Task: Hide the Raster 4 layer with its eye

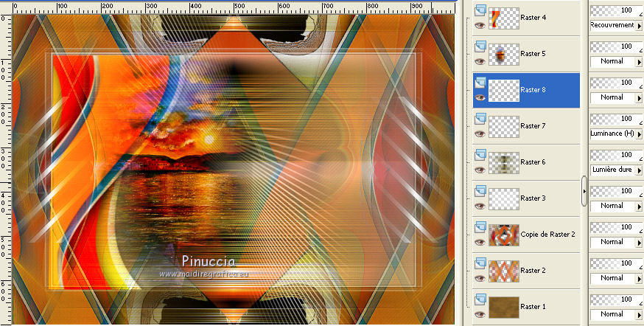Action: pyautogui.click(x=480, y=25)
